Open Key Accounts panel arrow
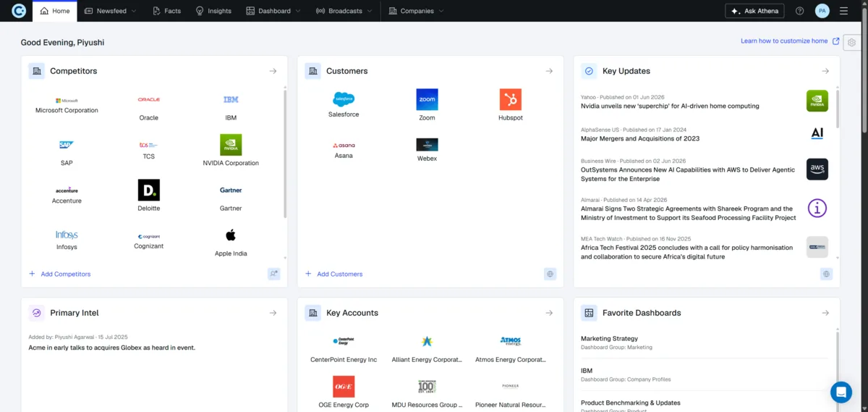 [x=549, y=313]
